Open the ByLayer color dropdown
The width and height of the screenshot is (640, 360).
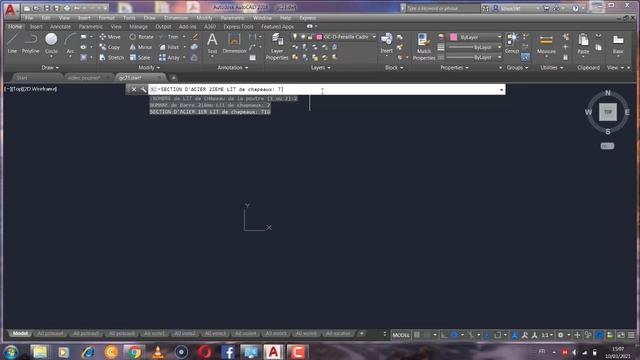point(499,37)
